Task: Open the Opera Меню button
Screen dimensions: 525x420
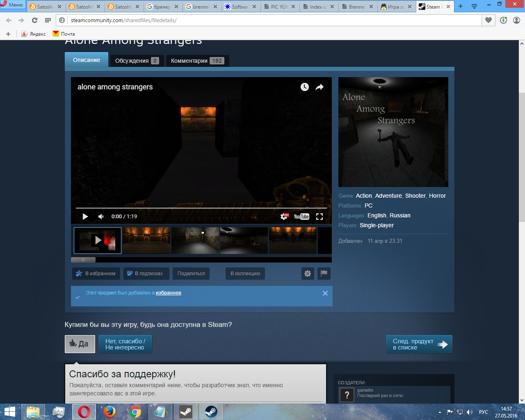Action: [12, 5]
